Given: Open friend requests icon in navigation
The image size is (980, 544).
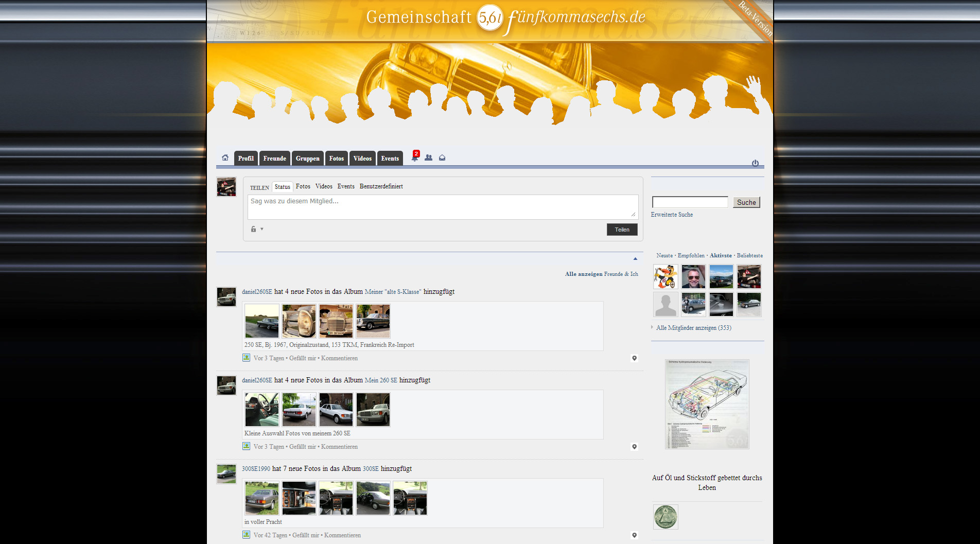Looking at the screenshot, I should point(428,157).
